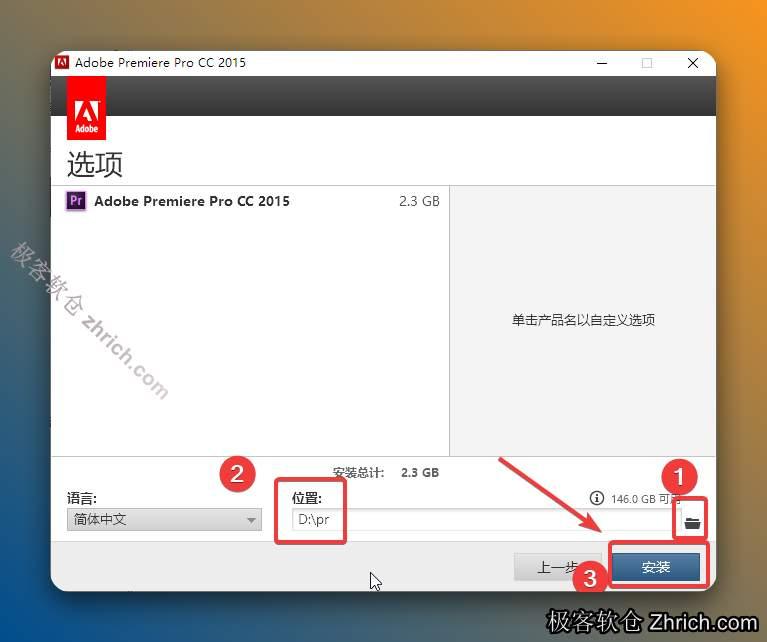Click the installer title bar Adobe icon

click(62, 63)
